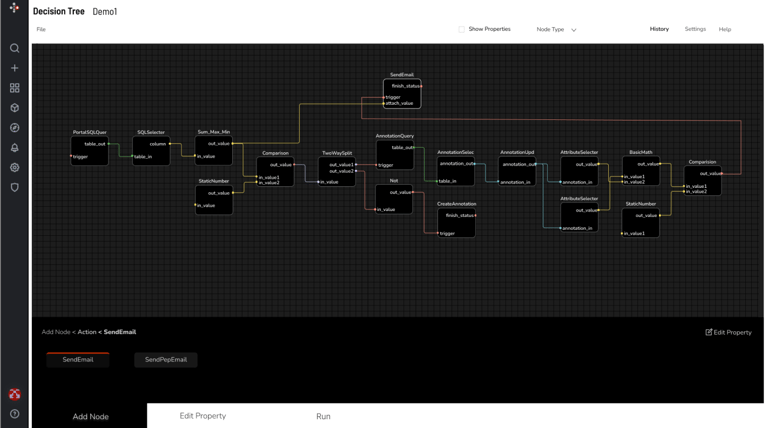
Task: Select the lower AttributeSelecter node
Action: click(579, 217)
